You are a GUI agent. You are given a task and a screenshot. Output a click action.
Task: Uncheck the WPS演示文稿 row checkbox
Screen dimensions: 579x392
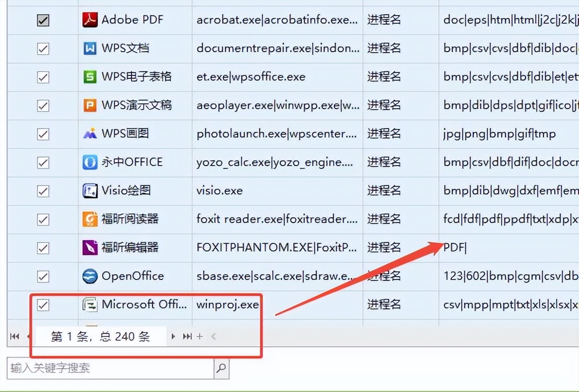click(43, 105)
